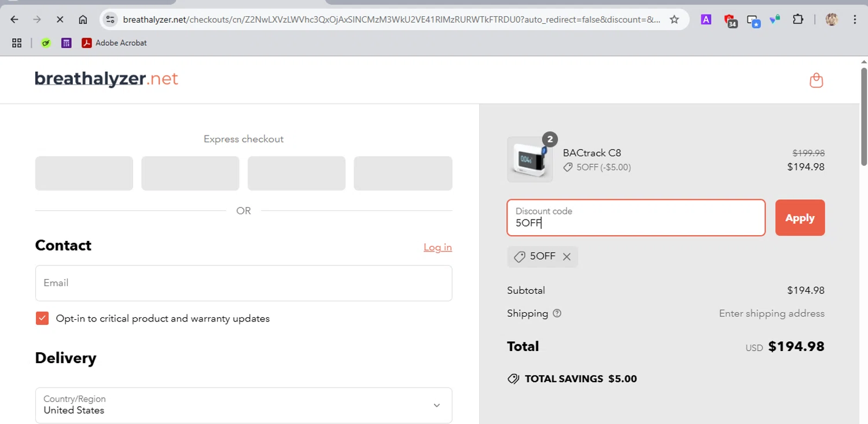Open the purple A extension icon
Image resolution: width=868 pixels, height=424 pixels.
click(x=706, y=19)
